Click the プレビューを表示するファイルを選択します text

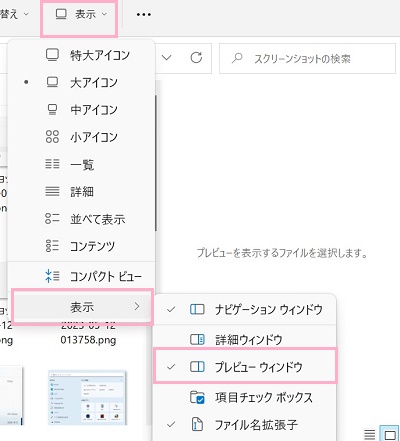[282, 253]
